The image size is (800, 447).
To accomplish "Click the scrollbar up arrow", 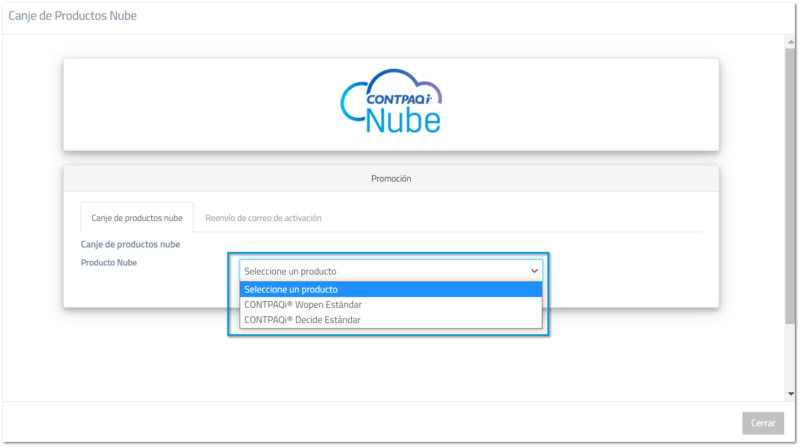I will (790, 42).
